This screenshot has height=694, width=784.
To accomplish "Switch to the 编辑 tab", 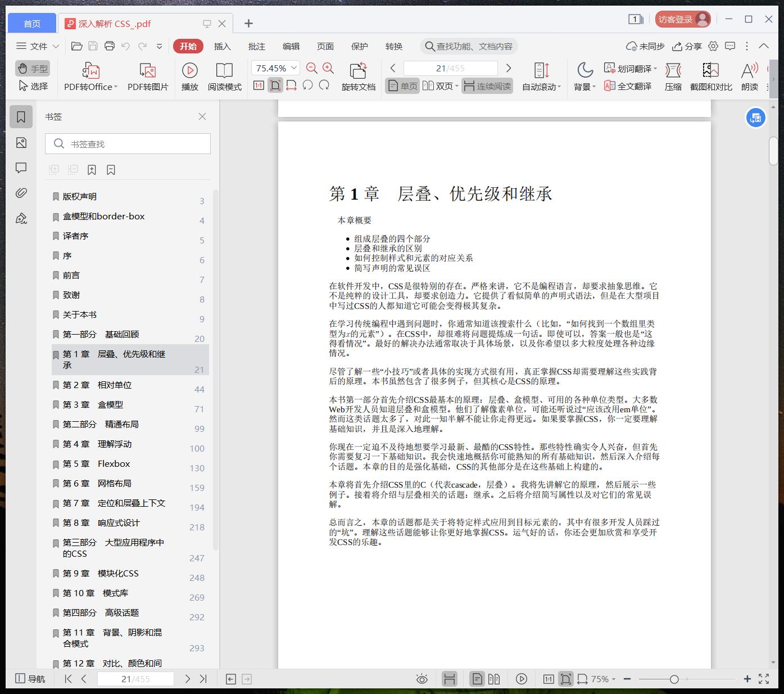I will [291, 46].
